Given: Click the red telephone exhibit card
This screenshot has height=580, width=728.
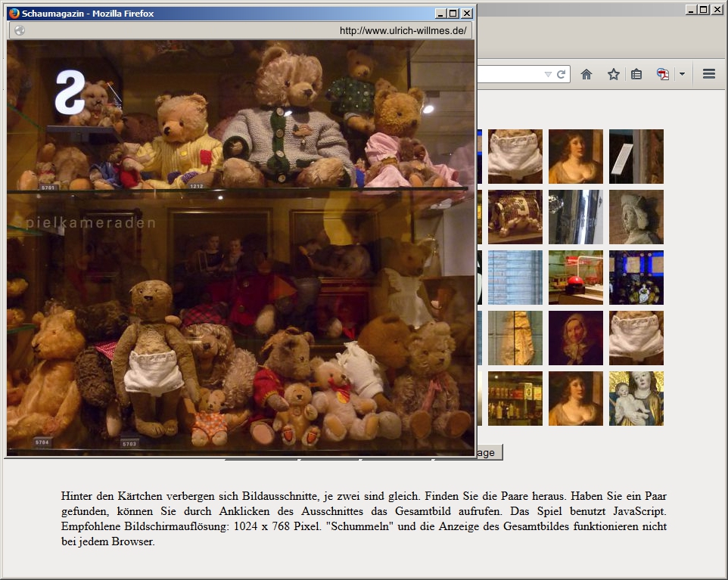Looking at the screenshot, I should tap(576, 278).
